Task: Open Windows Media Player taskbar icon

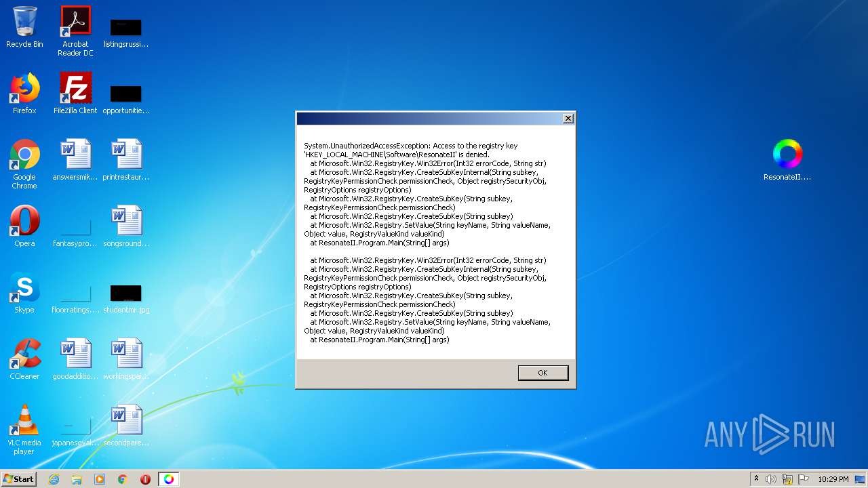Action: (x=100, y=479)
